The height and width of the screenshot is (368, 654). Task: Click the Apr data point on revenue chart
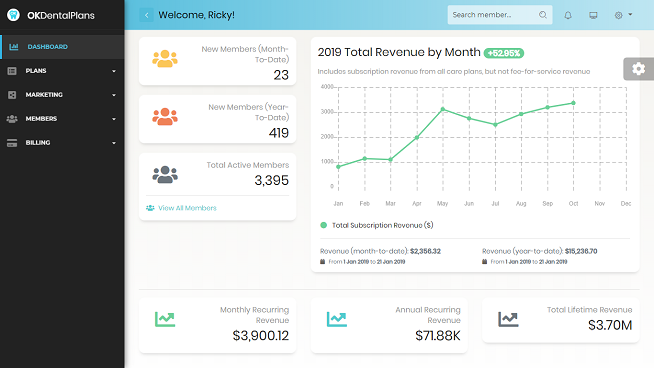pos(417,137)
